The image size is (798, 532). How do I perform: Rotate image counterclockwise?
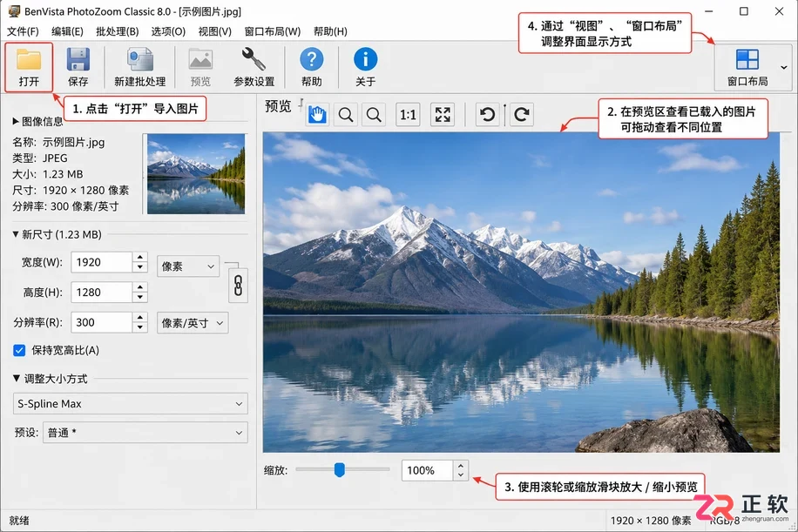[488, 114]
